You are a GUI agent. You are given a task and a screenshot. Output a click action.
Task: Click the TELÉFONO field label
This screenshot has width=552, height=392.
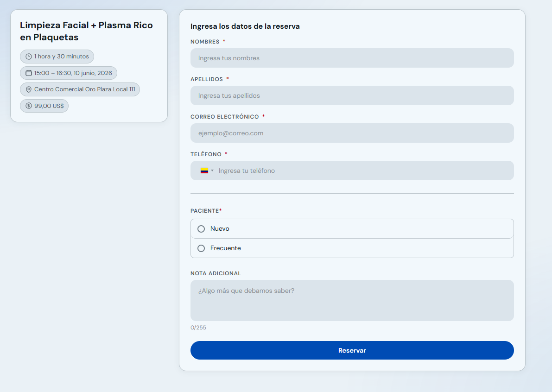click(x=206, y=154)
